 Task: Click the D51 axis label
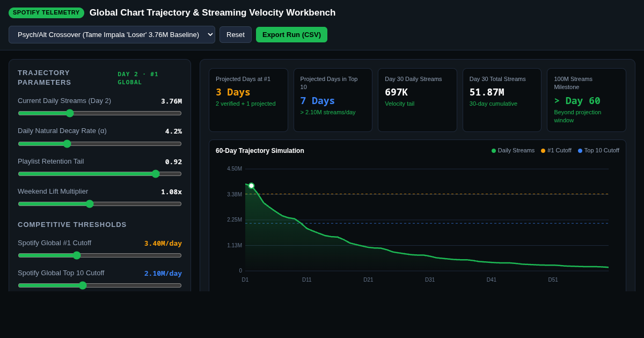(553, 280)
